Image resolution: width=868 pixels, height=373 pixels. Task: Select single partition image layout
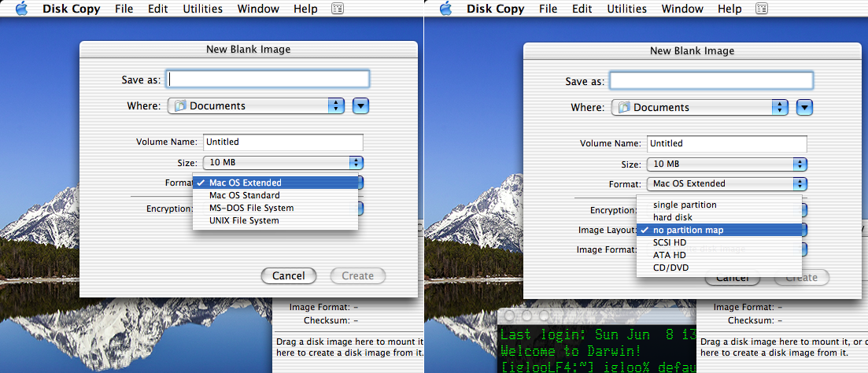click(719, 205)
